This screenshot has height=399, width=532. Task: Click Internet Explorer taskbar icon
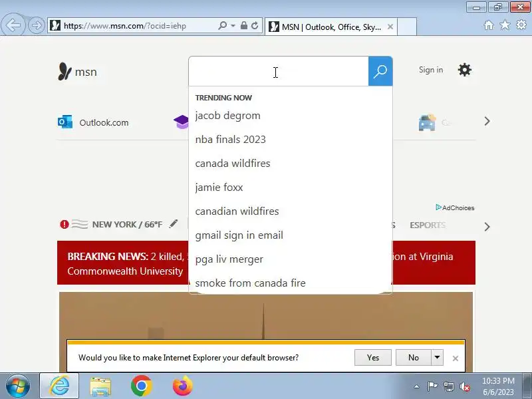click(x=59, y=386)
